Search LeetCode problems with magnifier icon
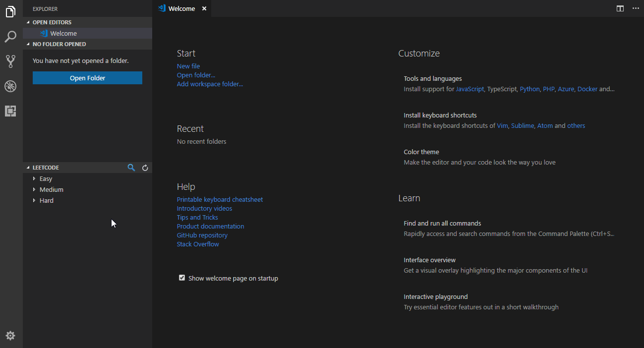This screenshot has height=348, width=644. [131, 168]
